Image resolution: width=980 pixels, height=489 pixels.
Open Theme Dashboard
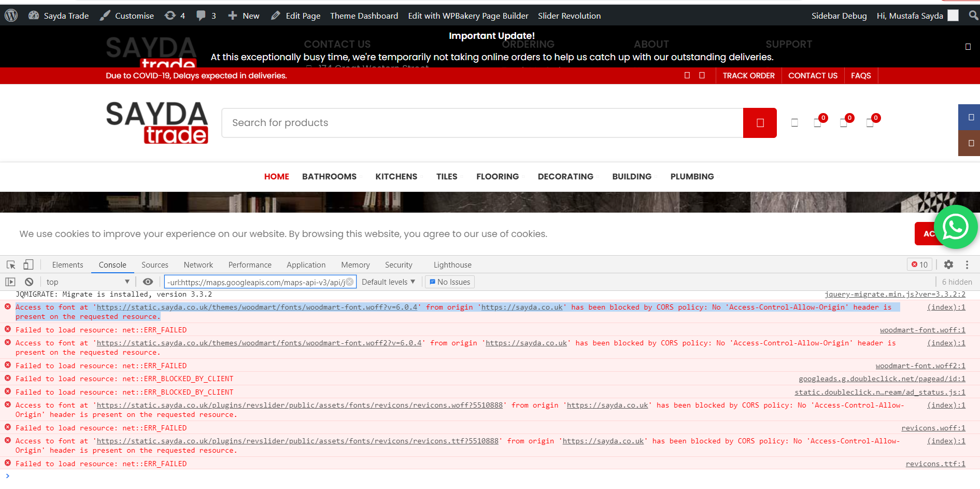pos(364,16)
